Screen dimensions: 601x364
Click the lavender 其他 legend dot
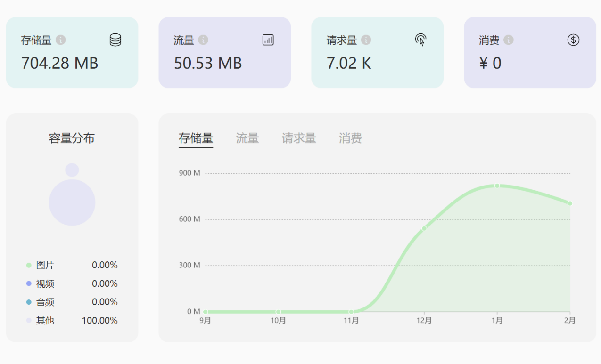[29, 320]
